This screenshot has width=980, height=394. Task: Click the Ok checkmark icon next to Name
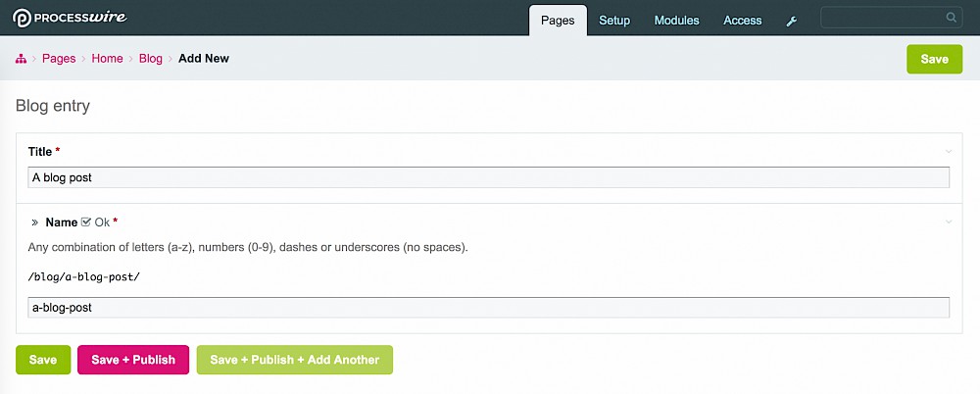click(x=86, y=222)
